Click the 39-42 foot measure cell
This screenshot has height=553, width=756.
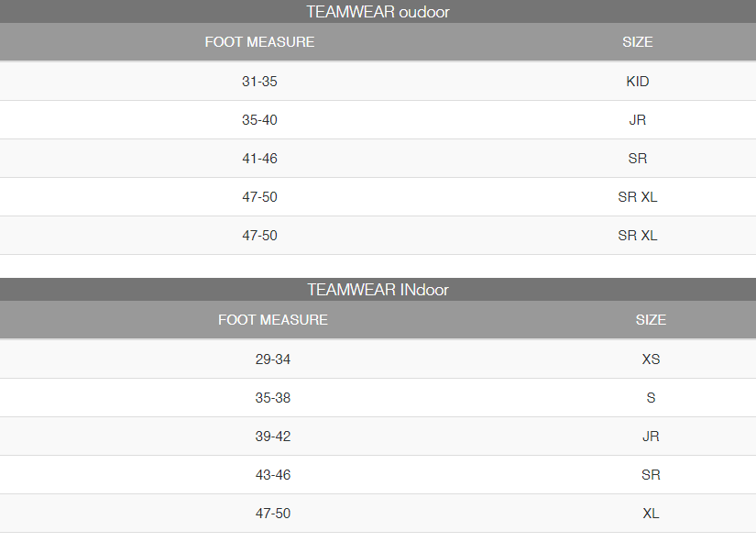(x=273, y=437)
